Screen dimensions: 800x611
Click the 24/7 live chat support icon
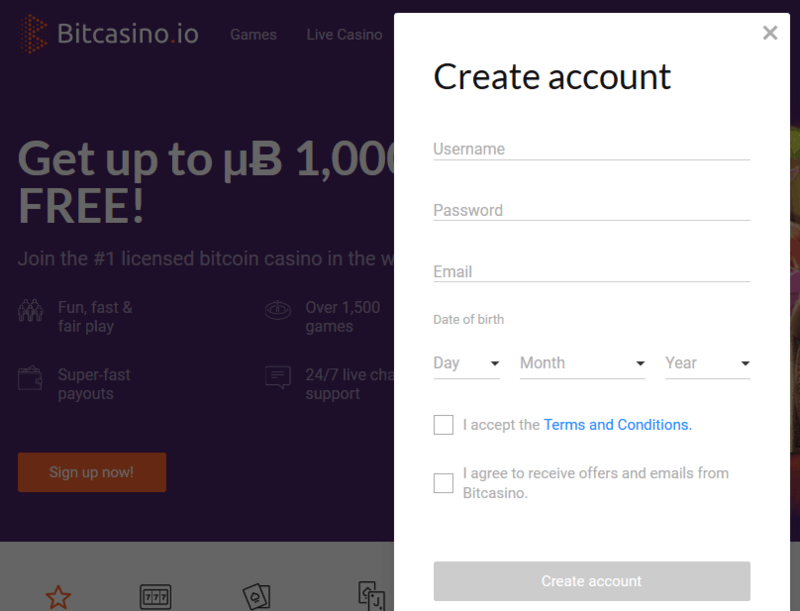coord(278,377)
